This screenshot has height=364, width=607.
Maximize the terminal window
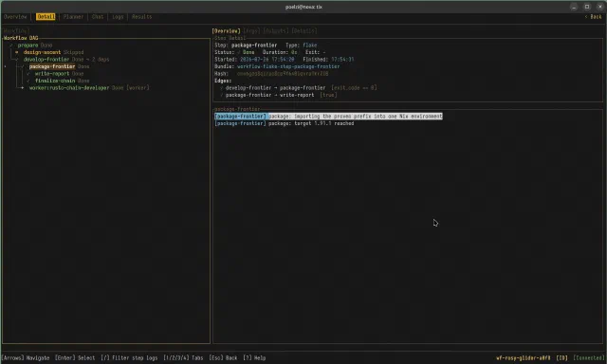587,7
